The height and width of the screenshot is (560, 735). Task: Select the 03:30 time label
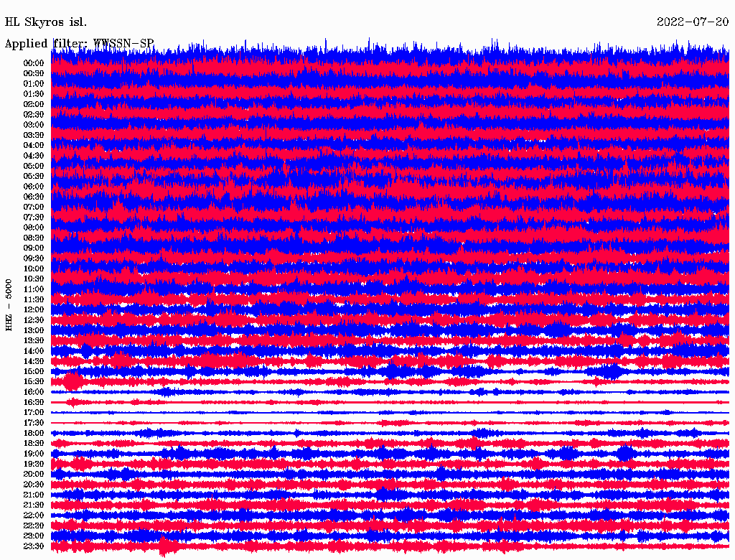(34, 135)
